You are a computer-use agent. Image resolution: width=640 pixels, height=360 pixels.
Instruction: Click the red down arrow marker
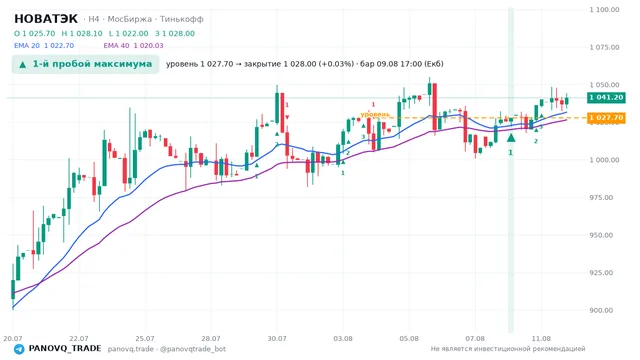[287, 117]
